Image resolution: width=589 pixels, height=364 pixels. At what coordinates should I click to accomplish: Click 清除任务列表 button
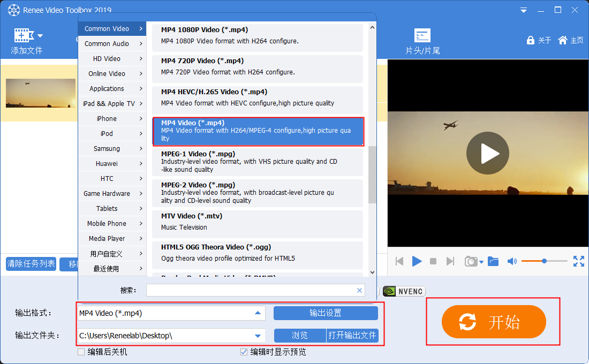click(x=31, y=264)
